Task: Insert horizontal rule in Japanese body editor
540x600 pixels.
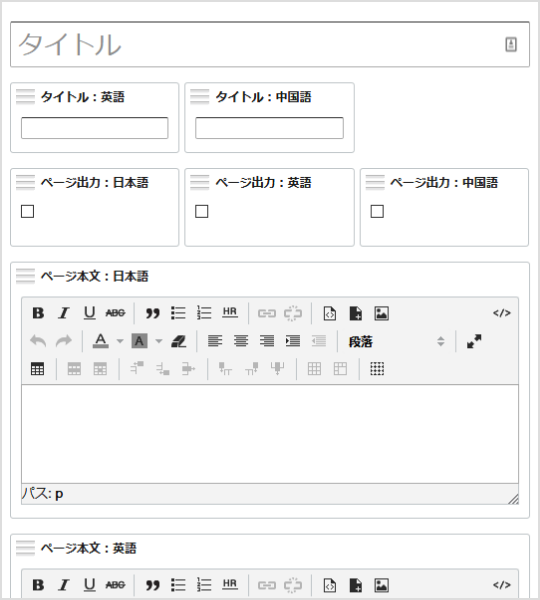Action: pyautogui.click(x=230, y=313)
